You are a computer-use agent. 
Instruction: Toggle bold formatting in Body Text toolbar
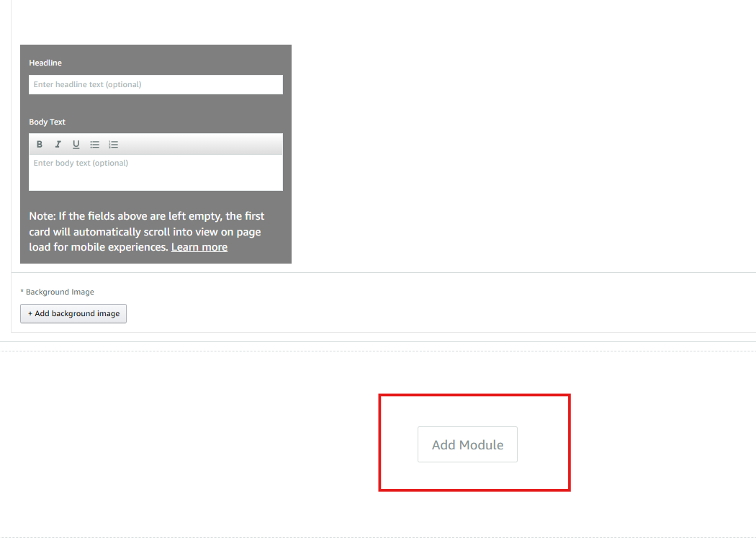coord(40,144)
